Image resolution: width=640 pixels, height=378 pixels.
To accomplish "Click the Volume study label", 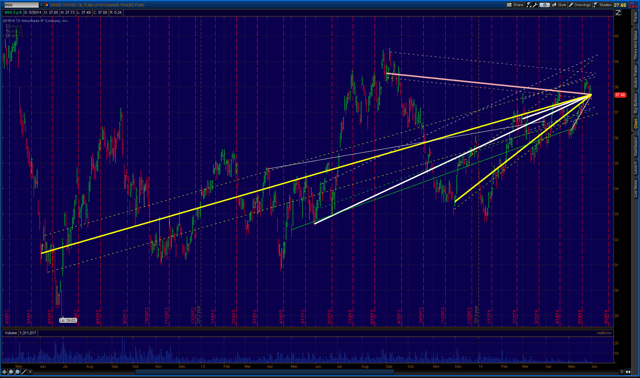I will 11,333.
